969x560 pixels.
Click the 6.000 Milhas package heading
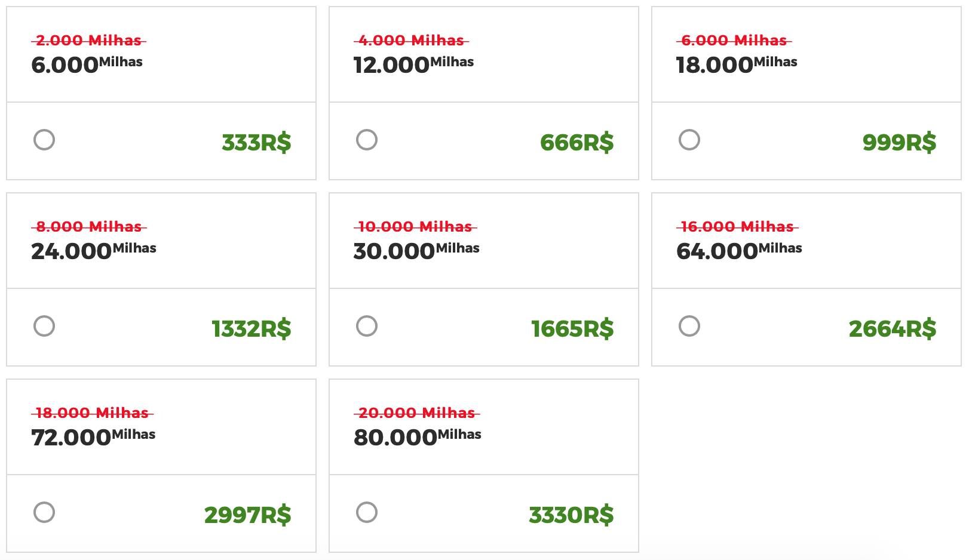tap(87, 64)
